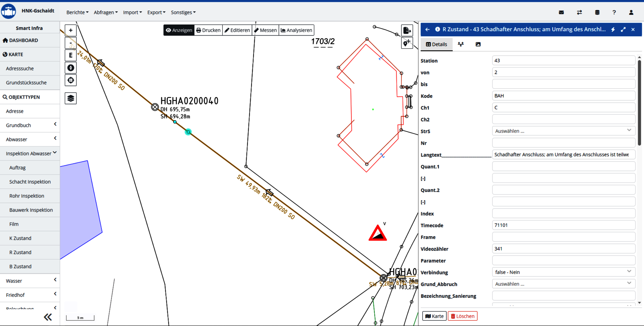This screenshot has width=644, height=326.
Task: Zoom in the map with plus button
Action: [71, 30]
